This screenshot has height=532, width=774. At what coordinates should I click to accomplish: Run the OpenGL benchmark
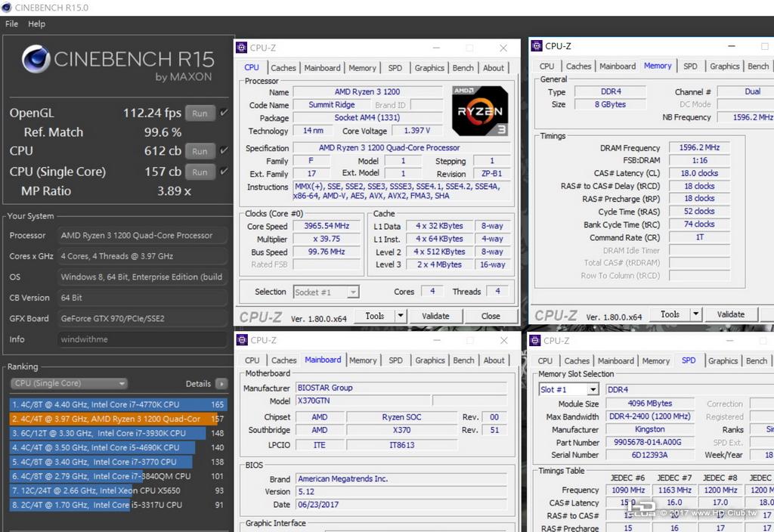coord(200,113)
